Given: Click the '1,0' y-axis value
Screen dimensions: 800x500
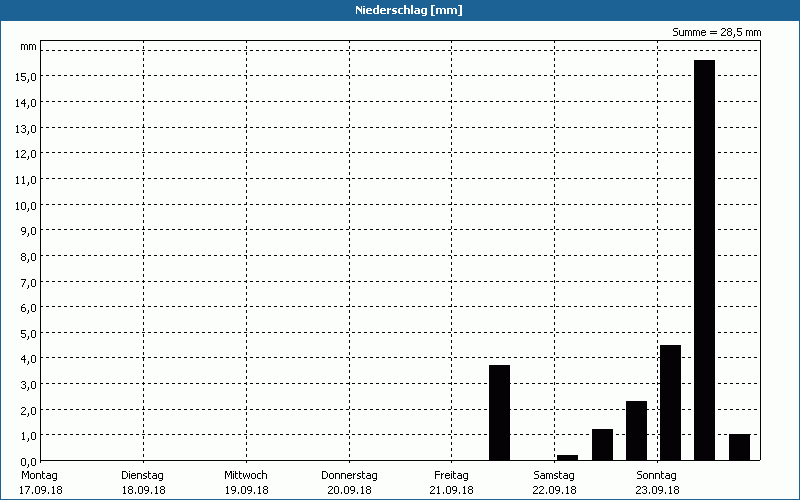Looking at the screenshot, I should 28,436.
